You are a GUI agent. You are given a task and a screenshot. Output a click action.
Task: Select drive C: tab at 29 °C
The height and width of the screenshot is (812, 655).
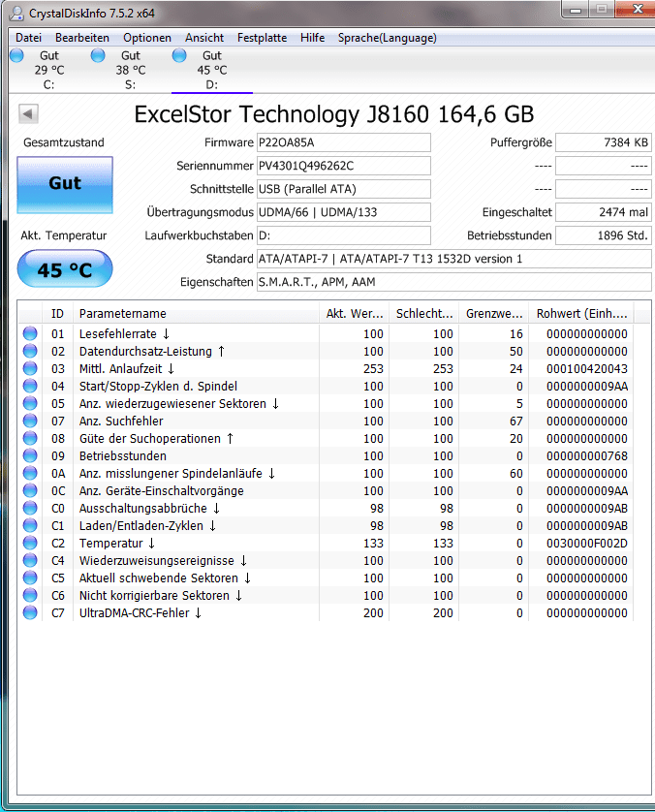pos(49,70)
